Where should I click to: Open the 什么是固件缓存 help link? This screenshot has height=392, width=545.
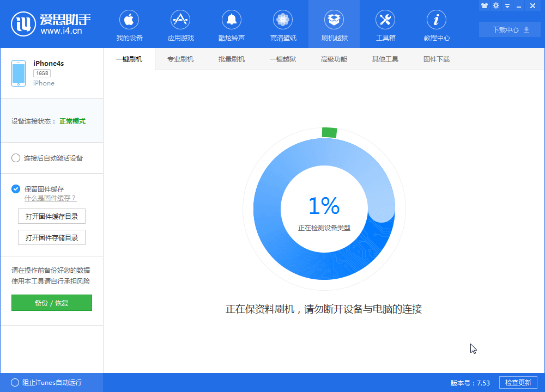click(50, 198)
